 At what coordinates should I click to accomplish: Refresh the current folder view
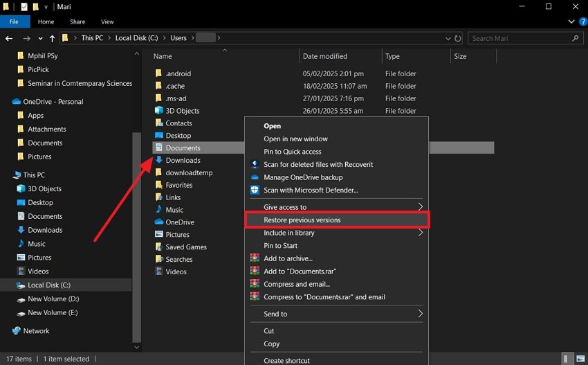(x=457, y=38)
